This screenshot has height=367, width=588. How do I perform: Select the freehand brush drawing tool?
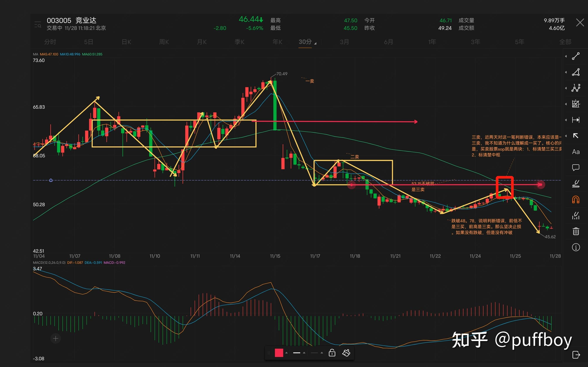click(576, 183)
